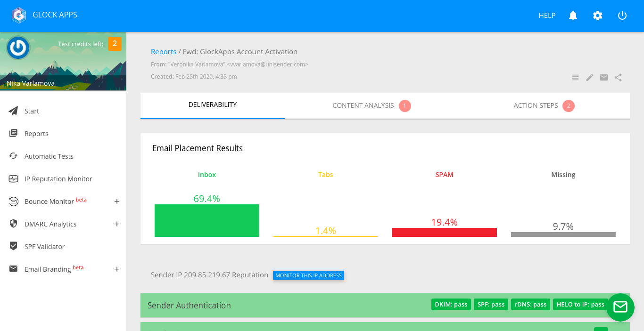This screenshot has height=331, width=644.
Task: Switch to the Action Steps tab
Action: click(544, 105)
